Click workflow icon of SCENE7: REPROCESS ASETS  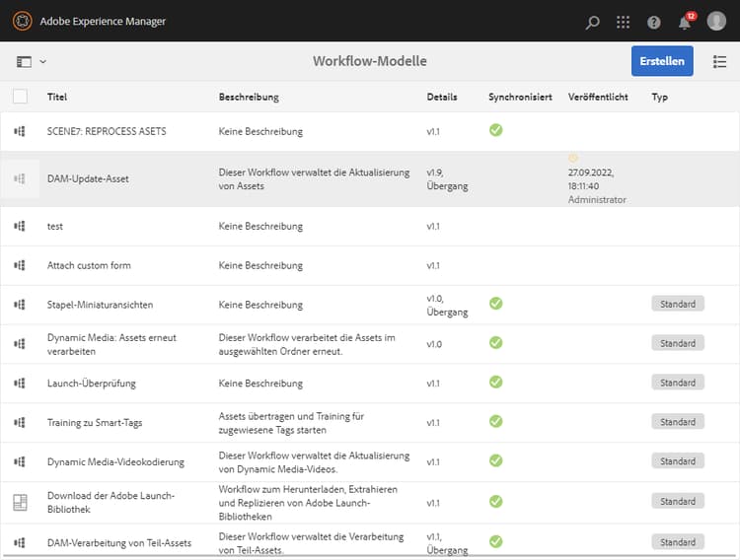[20, 131]
